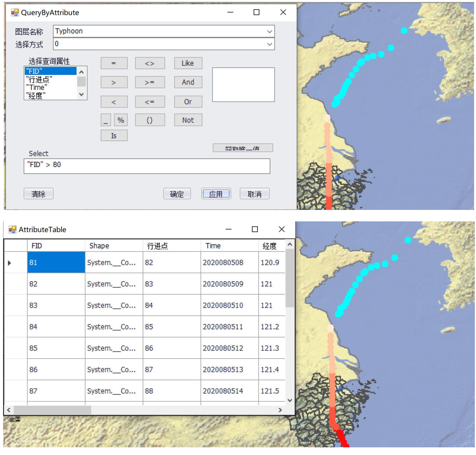The width and height of the screenshot is (476, 455).
Task: Click the QueryByAttribute window app icon
Action: [15, 13]
